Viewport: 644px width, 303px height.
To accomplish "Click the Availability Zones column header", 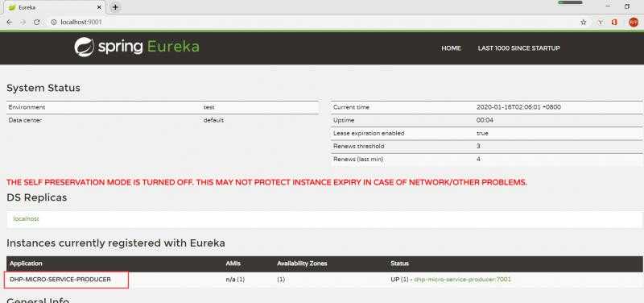I will tap(302, 264).
